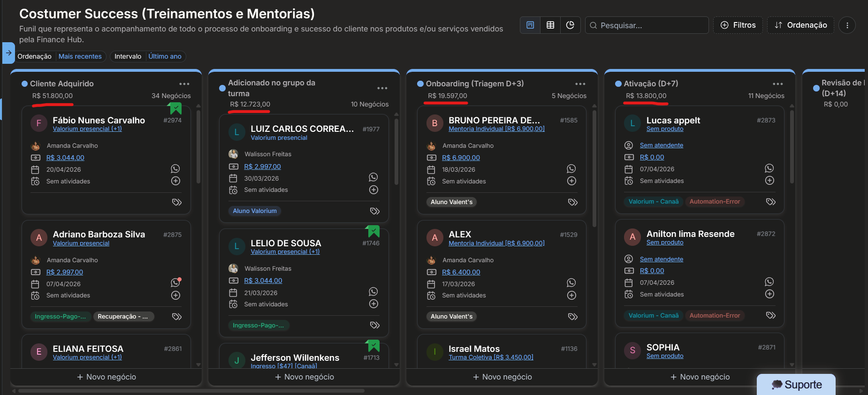Add activity to LUIZ CARLOS CORREA card
This screenshot has width=868, height=395.
click(x=373, y=190)
